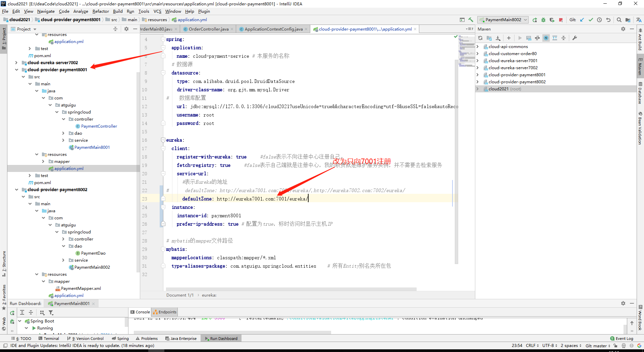
Task: Run with Coverage from the main toolbar
Action: (552, 20)
